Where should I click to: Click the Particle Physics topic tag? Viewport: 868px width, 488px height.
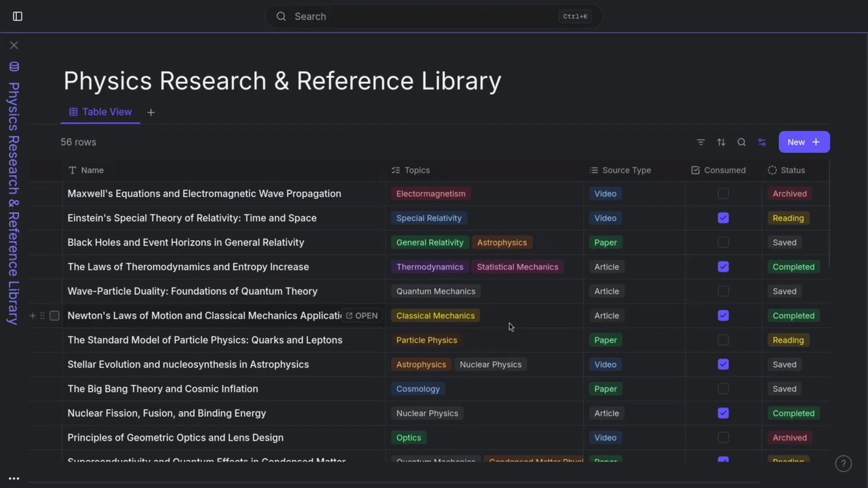click(427, 340)
